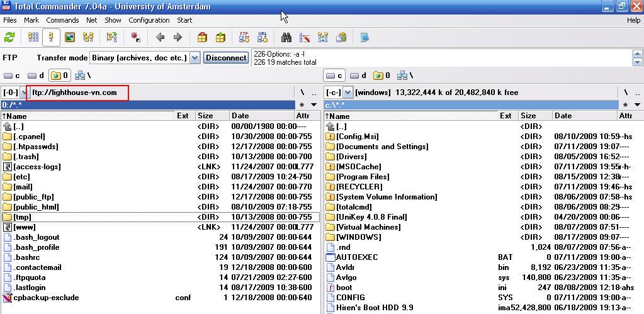Select the [Program Files] folder
Viewport: 644px width, 314px height.
coord(483,176)
